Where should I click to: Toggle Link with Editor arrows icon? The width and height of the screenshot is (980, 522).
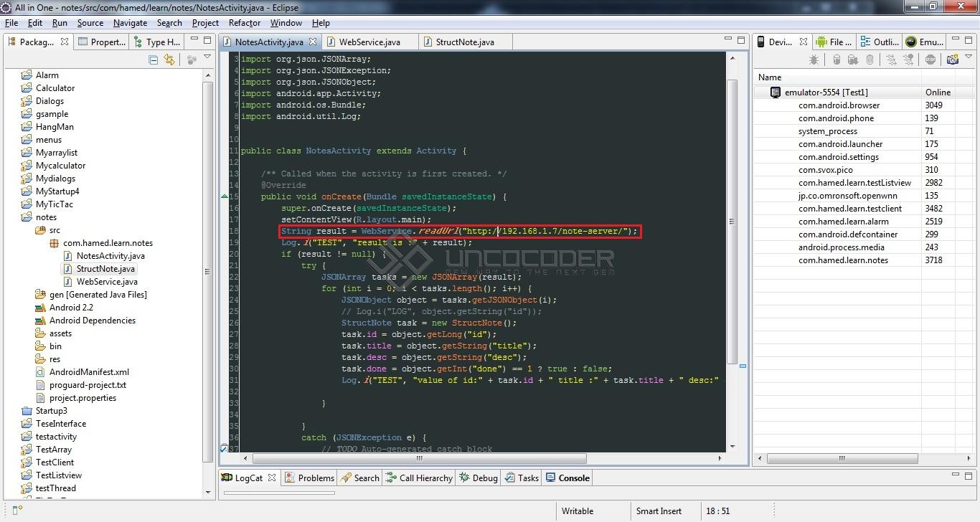click(169, 60)
